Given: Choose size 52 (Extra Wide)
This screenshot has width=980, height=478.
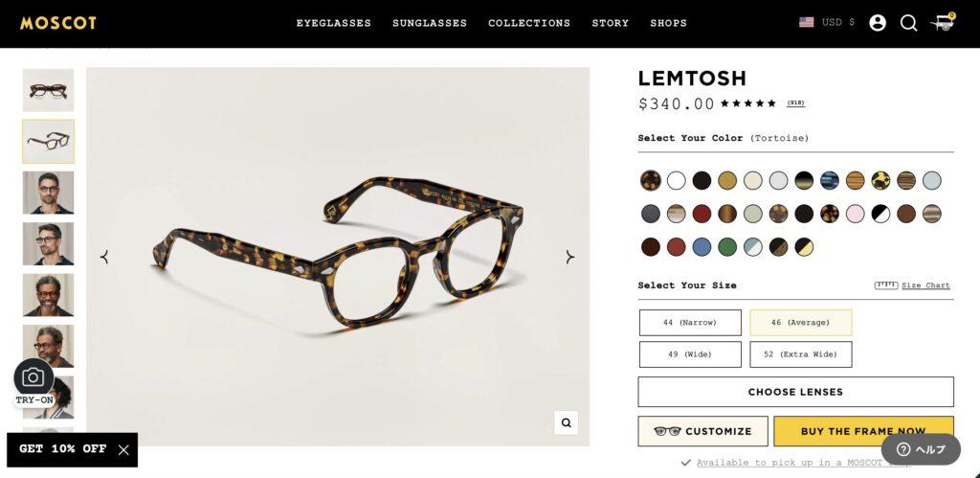Looking at the screenshot, I should pyautogui.click(x=801, y=354).
